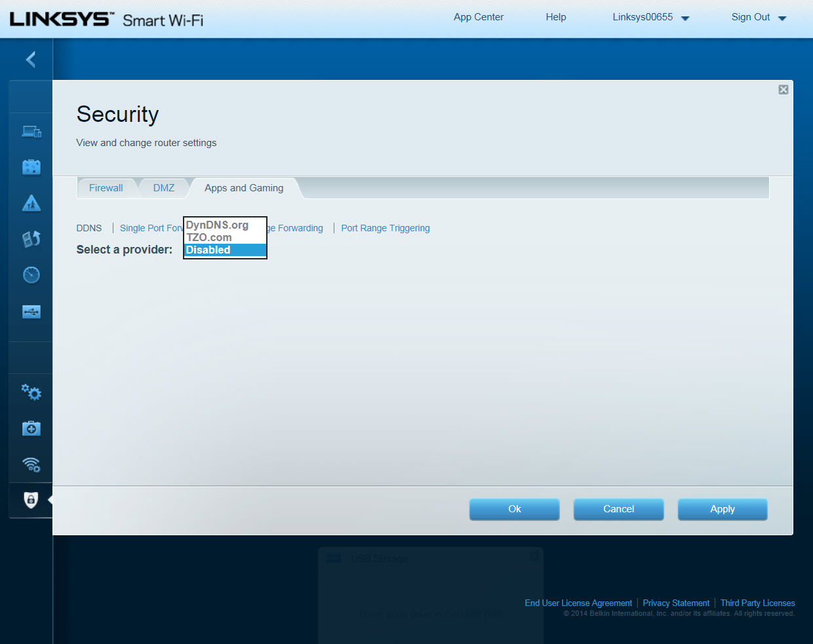Open the Wireless settings icon
The width and height of the screenshot is (813, 644).
[31, 464]
